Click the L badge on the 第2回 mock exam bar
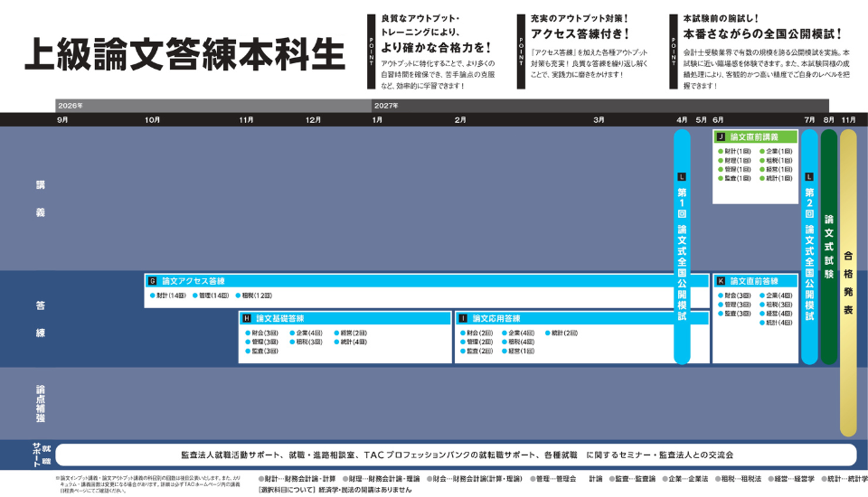The image size is (868, 497). coord(808,177)
